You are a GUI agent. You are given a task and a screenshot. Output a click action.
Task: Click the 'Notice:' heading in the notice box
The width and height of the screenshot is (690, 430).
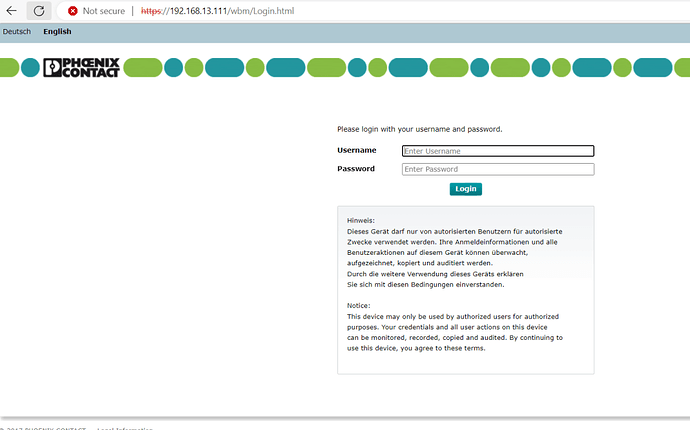(x=359, y=305)
